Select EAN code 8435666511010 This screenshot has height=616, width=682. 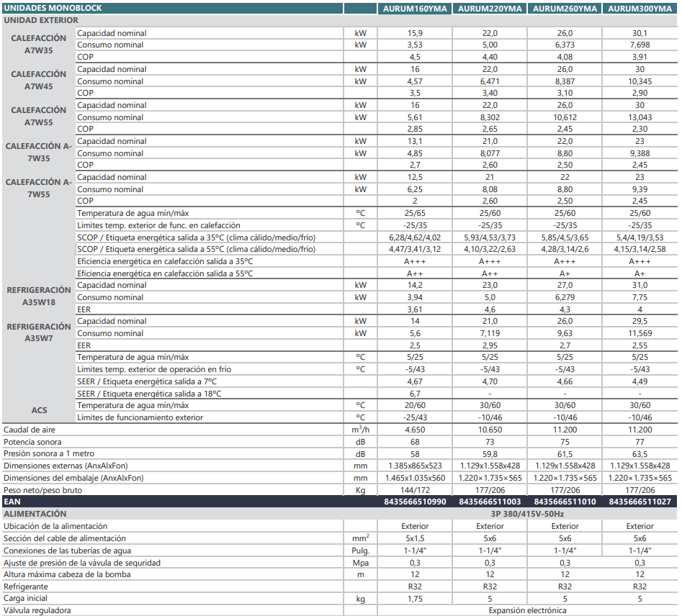pyautogui.click(x=565, y=502)
